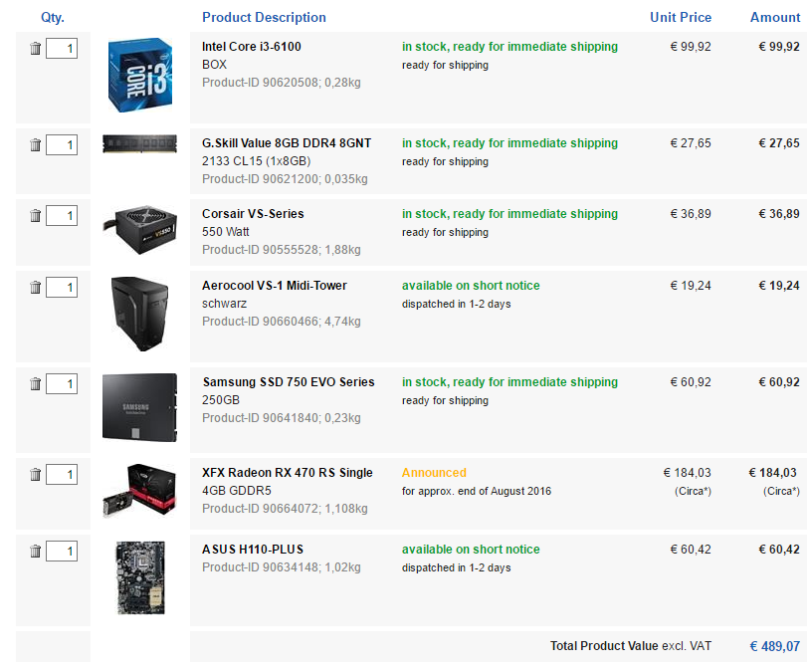Remove XFX Radeon RX 470 with trash icon

35,474
